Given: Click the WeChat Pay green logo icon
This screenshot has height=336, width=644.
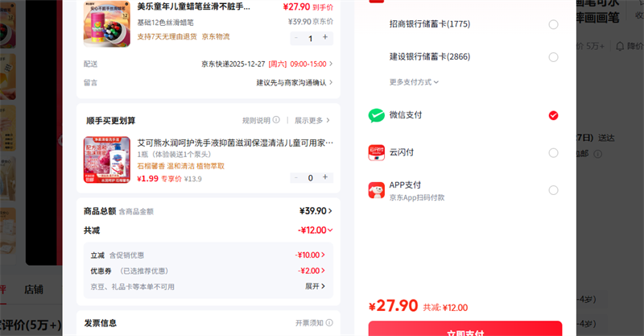Looking at the screenshot, I should [x=377, y=115].
